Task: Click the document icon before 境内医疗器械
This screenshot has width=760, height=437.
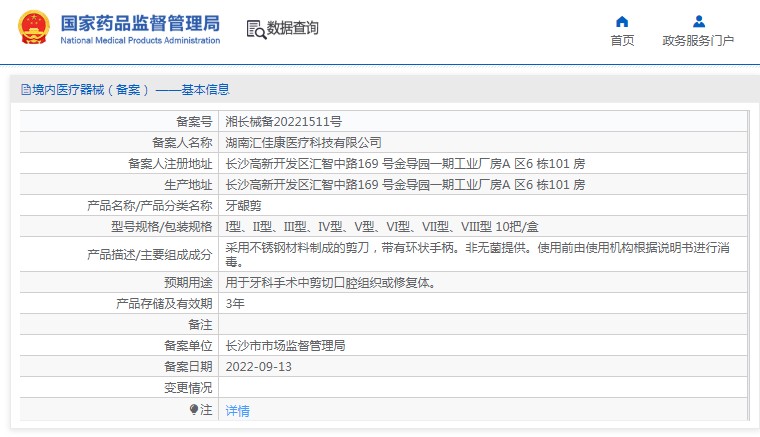Action: pyautogui.click(x=26, y=90)
